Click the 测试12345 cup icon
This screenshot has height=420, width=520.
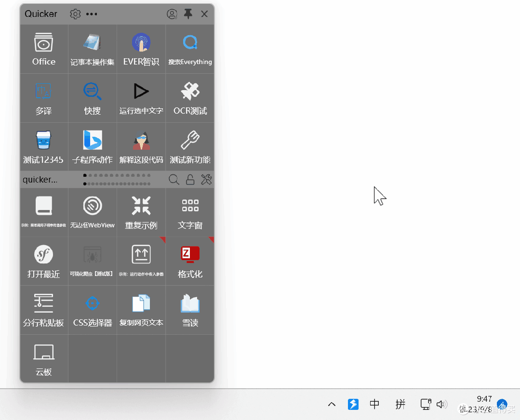pos(43,140)
